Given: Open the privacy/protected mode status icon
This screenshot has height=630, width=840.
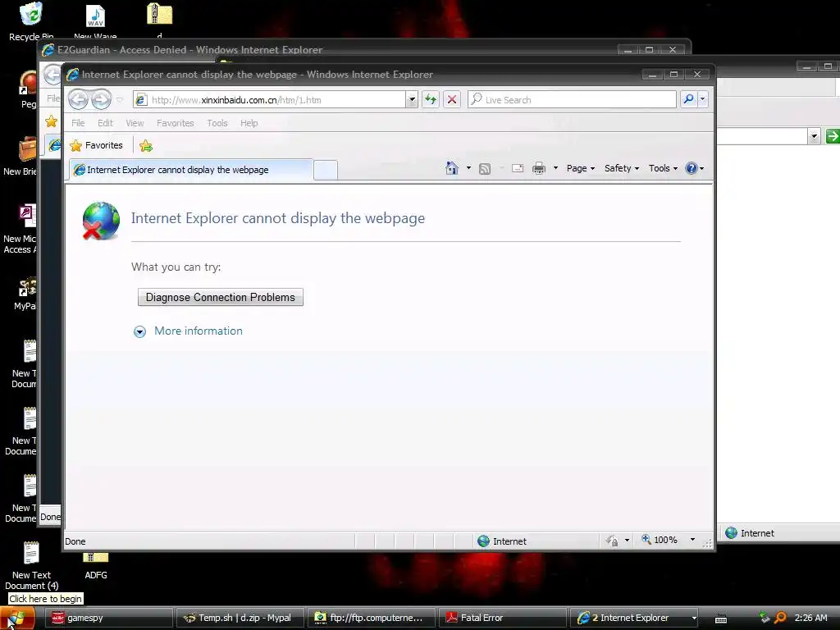Looking at the screenshot, I should (612, 541).
